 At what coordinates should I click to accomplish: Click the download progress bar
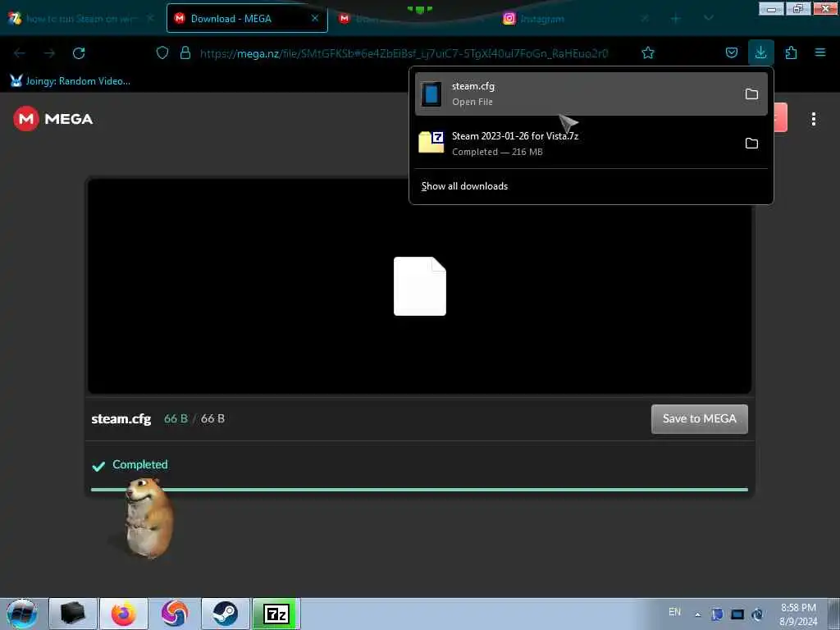419,489
